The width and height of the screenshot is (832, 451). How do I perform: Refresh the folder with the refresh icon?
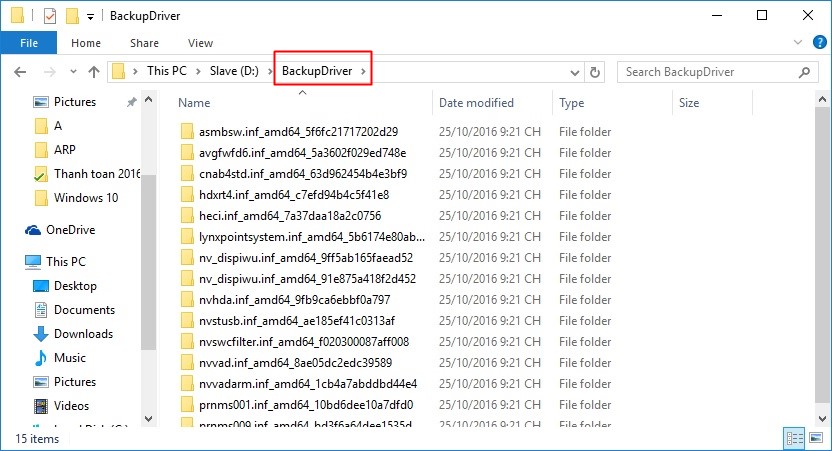pyautogui.click(x=595, y=72)
